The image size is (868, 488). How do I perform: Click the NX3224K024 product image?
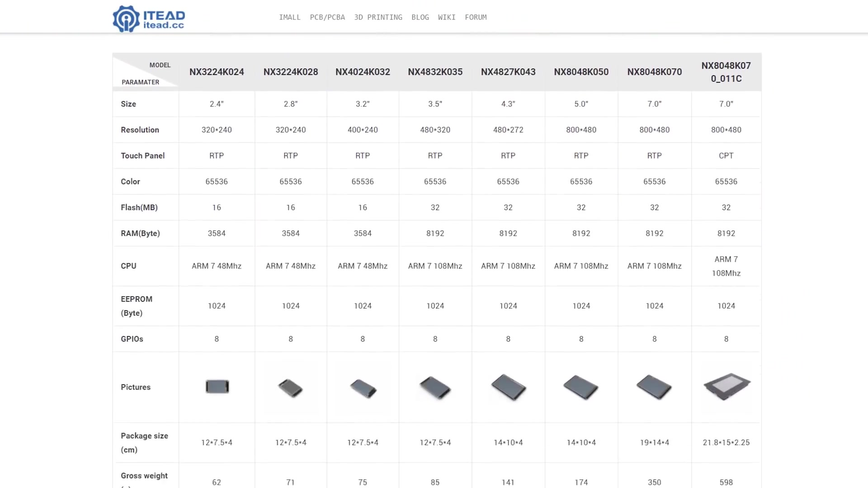[217, 387]
